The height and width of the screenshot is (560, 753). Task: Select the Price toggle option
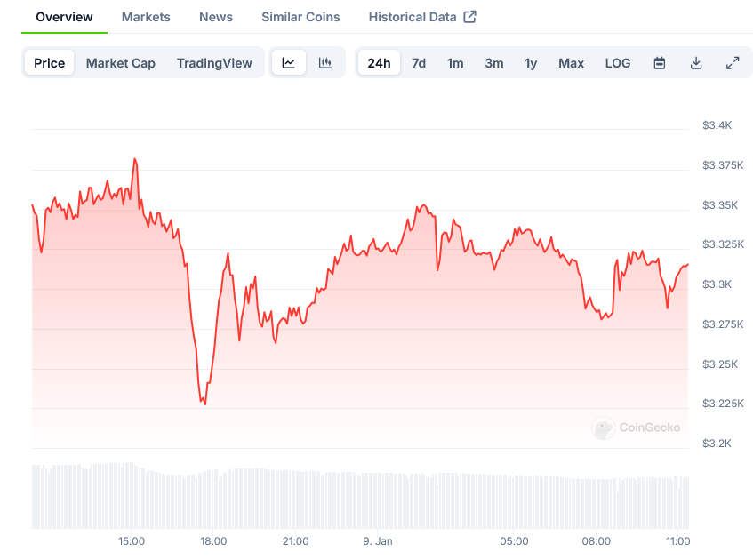coord(50,63)
